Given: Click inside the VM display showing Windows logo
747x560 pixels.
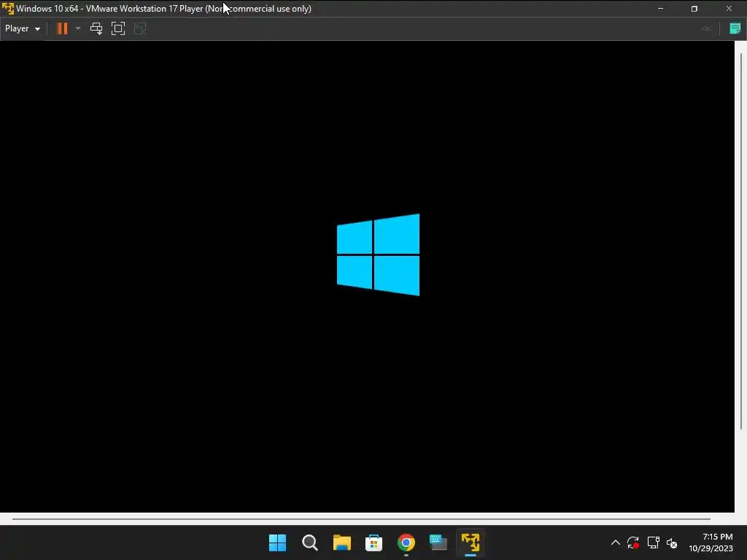Looking at the screenshot, I should (x=367, y=276).
